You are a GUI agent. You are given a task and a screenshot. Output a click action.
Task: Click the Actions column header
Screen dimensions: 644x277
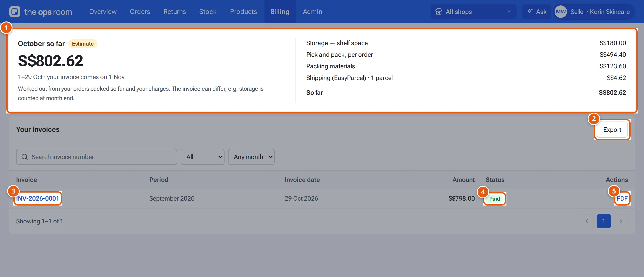[617, 180]
